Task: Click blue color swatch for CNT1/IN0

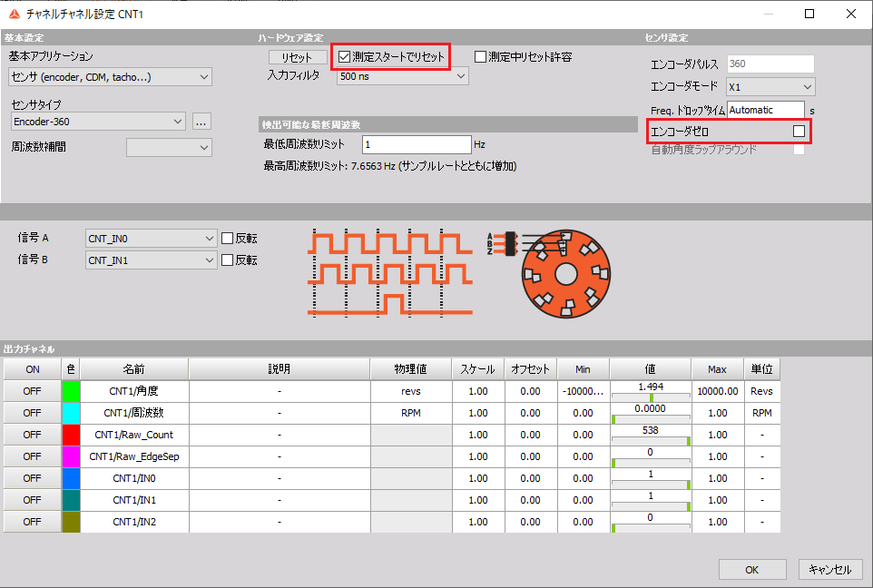Action: [72, 478]
